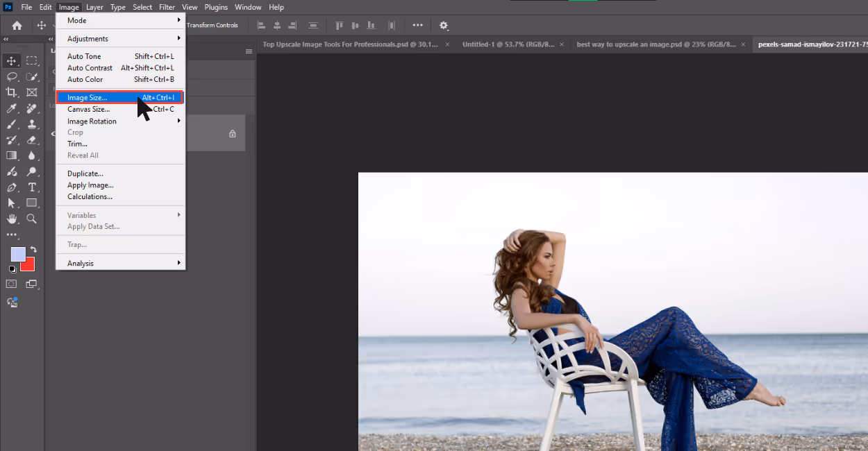Image resolution: width=868 pixels, height=451 pixels.
Task: Open the Layer menu
Action: point(94,7)
